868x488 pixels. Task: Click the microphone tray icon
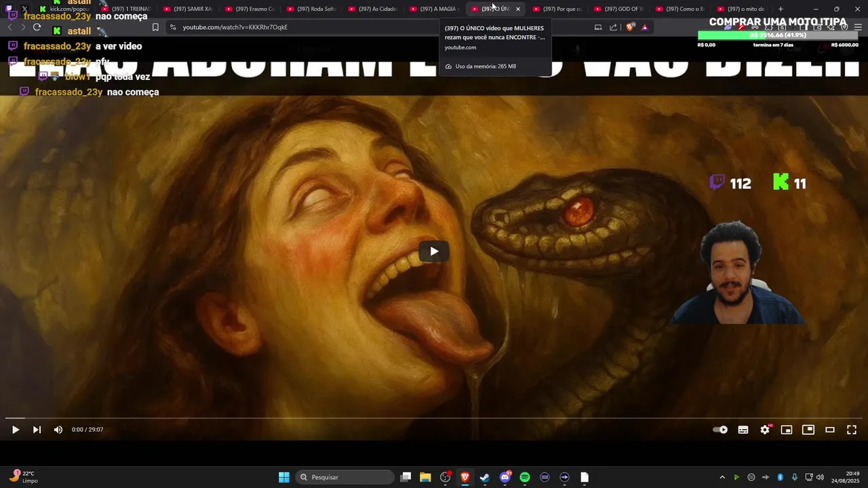[x=794, y=477]
